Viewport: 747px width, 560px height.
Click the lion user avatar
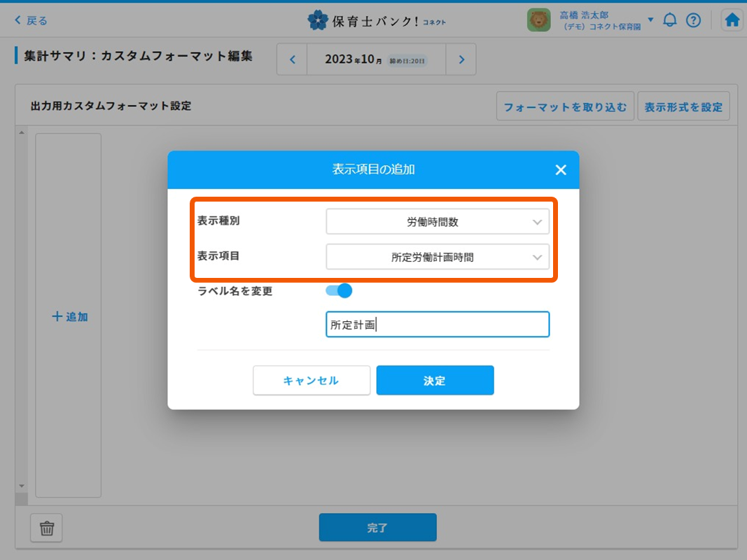click(x=538, y=20)
